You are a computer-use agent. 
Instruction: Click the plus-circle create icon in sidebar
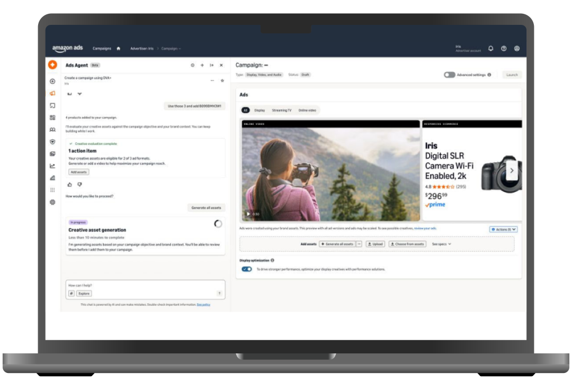(52, 81)
